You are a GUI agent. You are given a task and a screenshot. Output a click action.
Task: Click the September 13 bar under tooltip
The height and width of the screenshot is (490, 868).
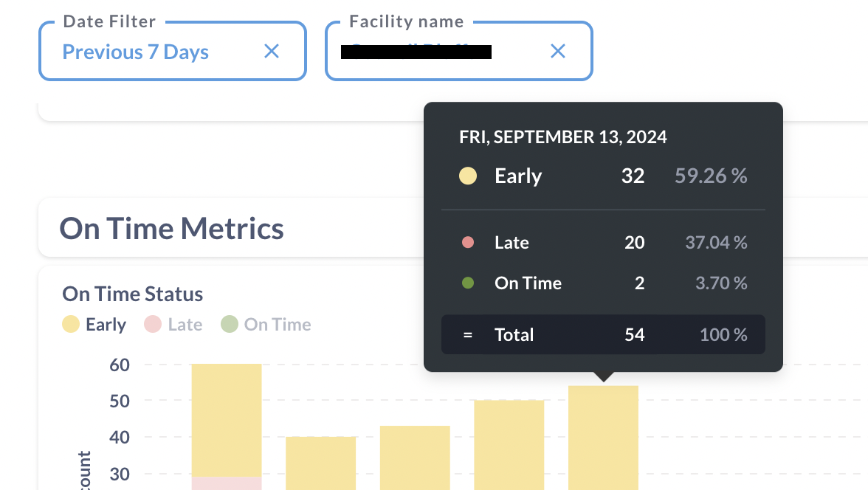pyautogui.click(x=603, y=438)
